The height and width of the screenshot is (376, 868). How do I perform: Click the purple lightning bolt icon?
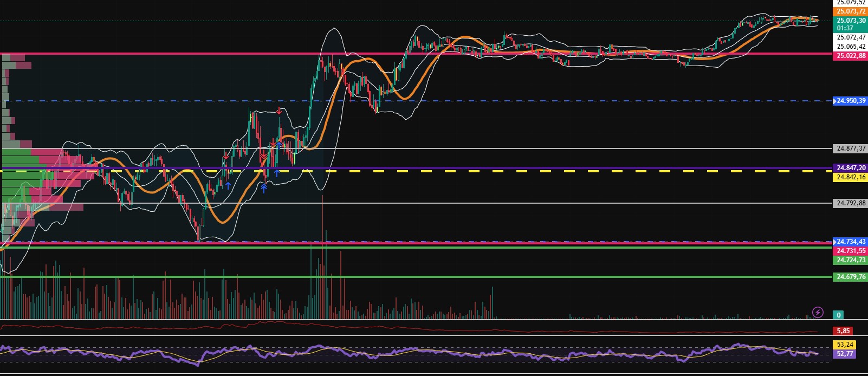pos(818,312)
